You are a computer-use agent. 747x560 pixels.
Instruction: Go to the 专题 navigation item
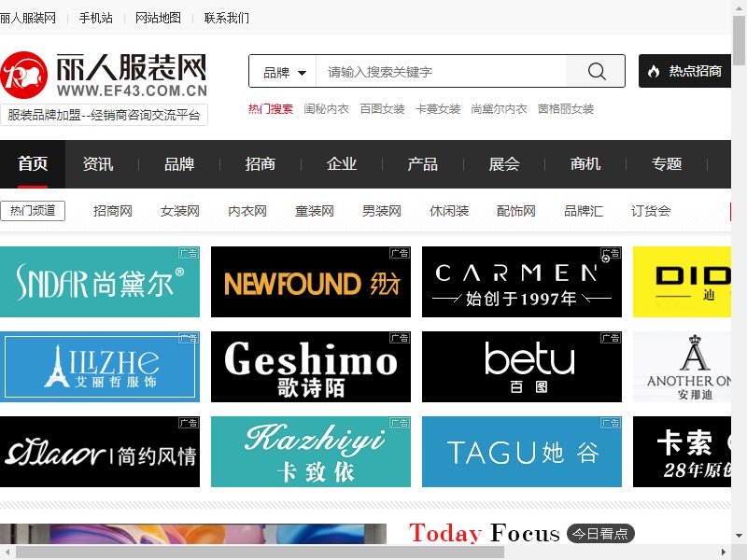tap(667, 164)
